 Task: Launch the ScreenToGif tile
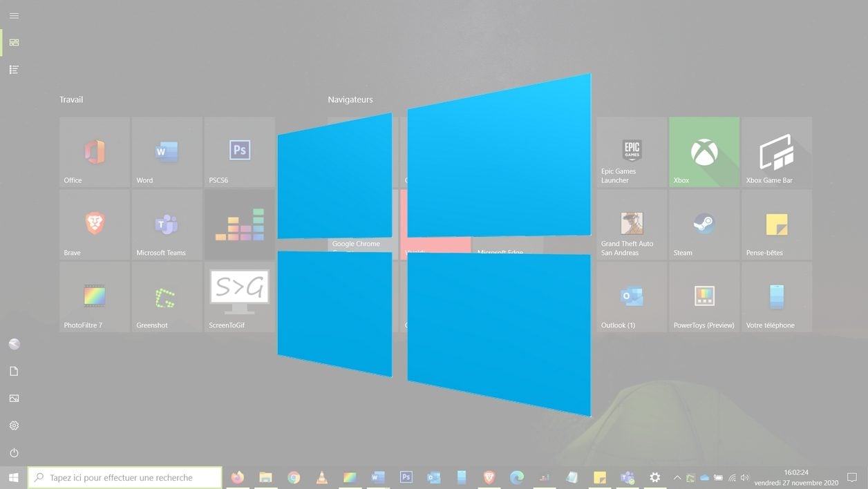[x=240, y=297]
